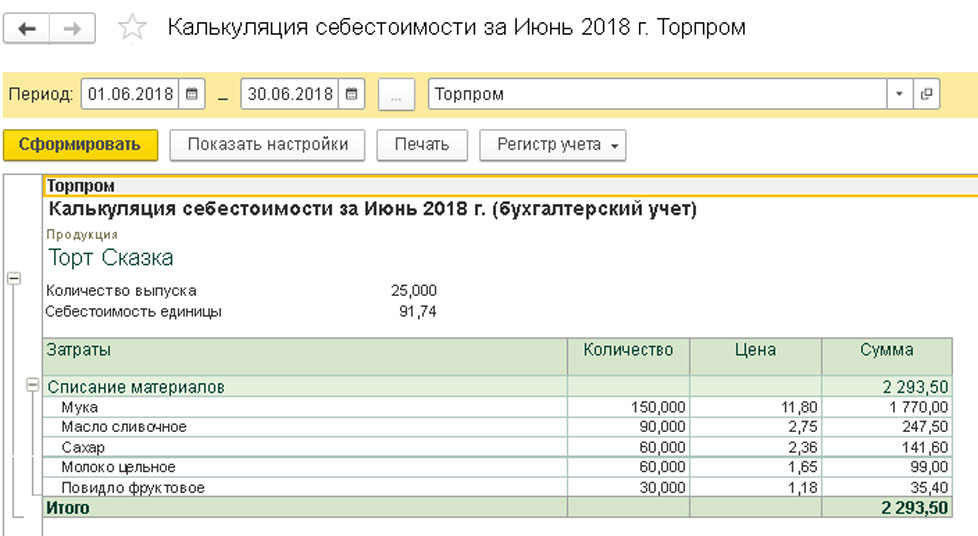Click the Сумма column header
The image size is (978, 536).
coord(886,350)
